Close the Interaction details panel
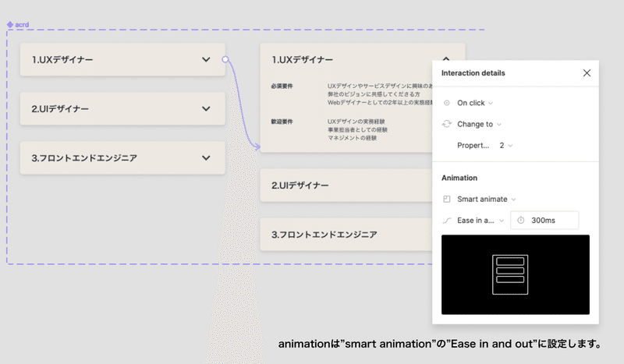Image resolution: width=624 pixels, height=364 pixels. [x=587, y=72]
